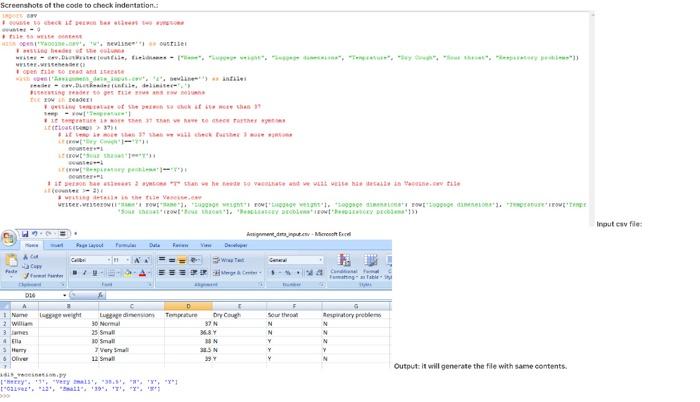Click the Home ribbon tab
Image resolution: width=700 pixels, height=402 pixels.
pos(31,245)
